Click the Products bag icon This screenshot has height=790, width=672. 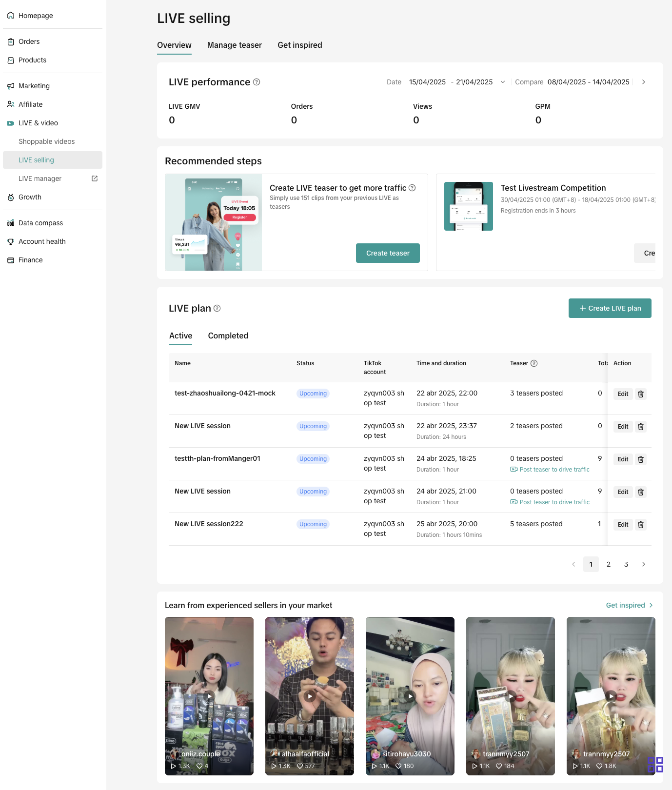(x=11, y=60)
